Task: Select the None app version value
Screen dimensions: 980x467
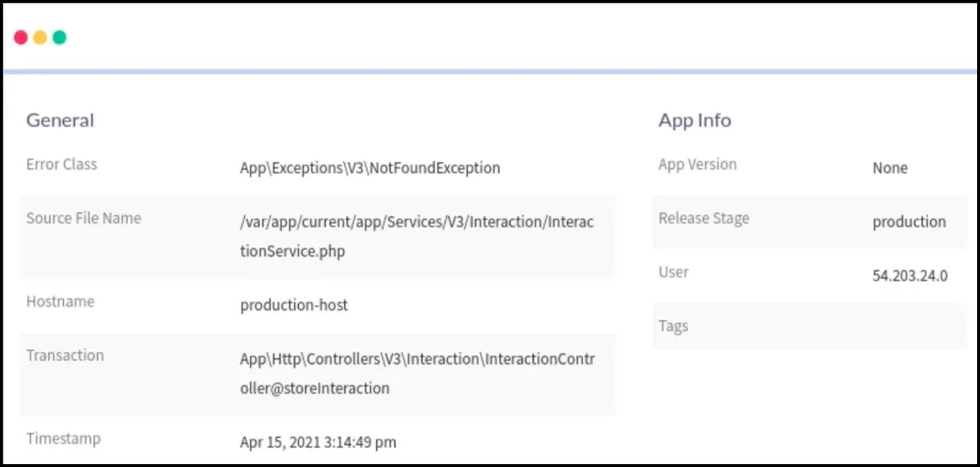Action: pos(890,168)
